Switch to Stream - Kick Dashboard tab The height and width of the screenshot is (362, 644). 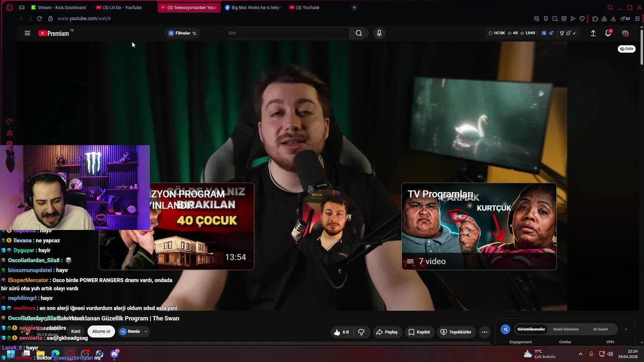tap(59, 8)
